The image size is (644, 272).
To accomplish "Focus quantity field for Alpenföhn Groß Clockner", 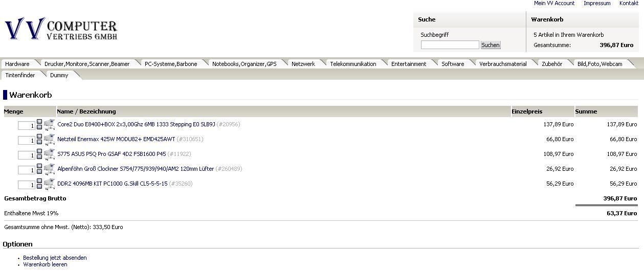I will point(27,170).
